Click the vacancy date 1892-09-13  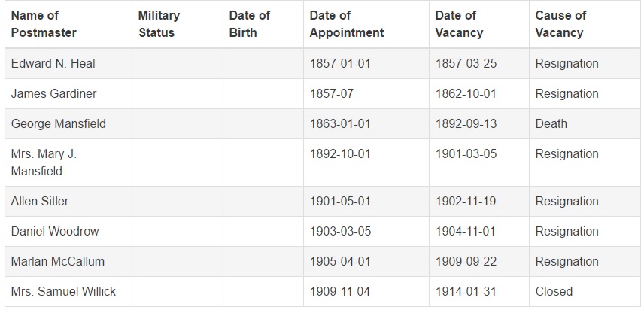pyautogui.click(x=466, y=123)
